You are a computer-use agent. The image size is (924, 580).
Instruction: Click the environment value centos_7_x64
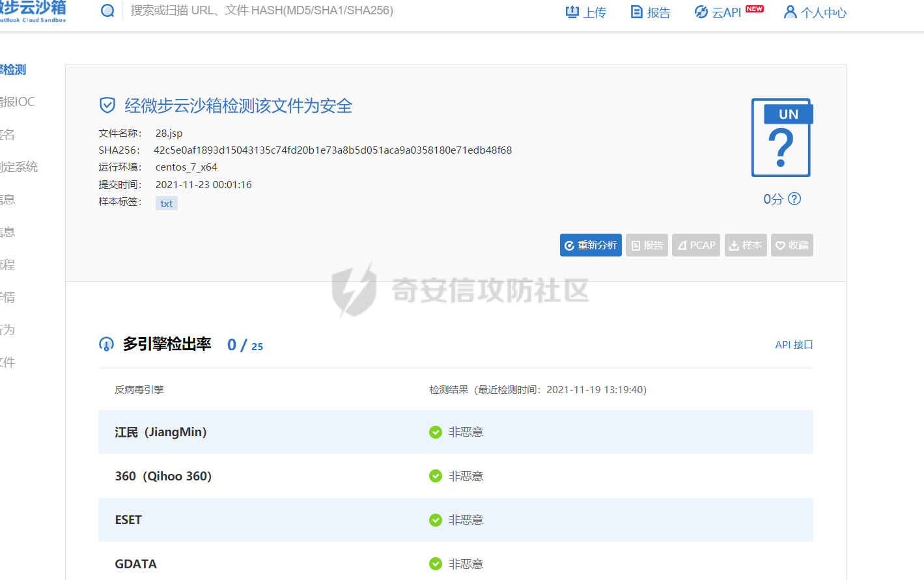pyautogui.click(x=186, y=167)
